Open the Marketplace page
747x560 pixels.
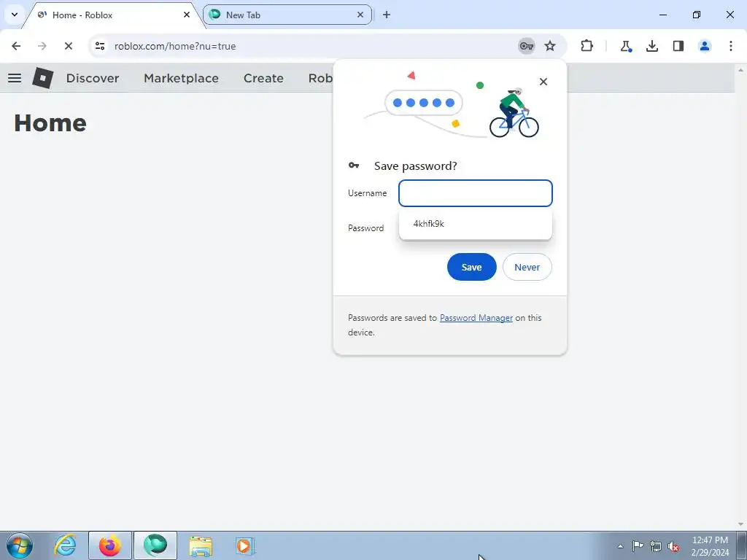pos(181,78)
